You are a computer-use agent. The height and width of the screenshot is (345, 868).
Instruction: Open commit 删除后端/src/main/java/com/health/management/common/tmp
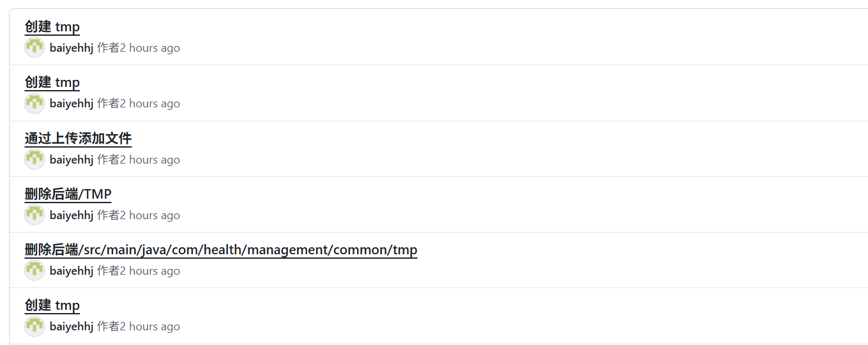tap(220, 249)
